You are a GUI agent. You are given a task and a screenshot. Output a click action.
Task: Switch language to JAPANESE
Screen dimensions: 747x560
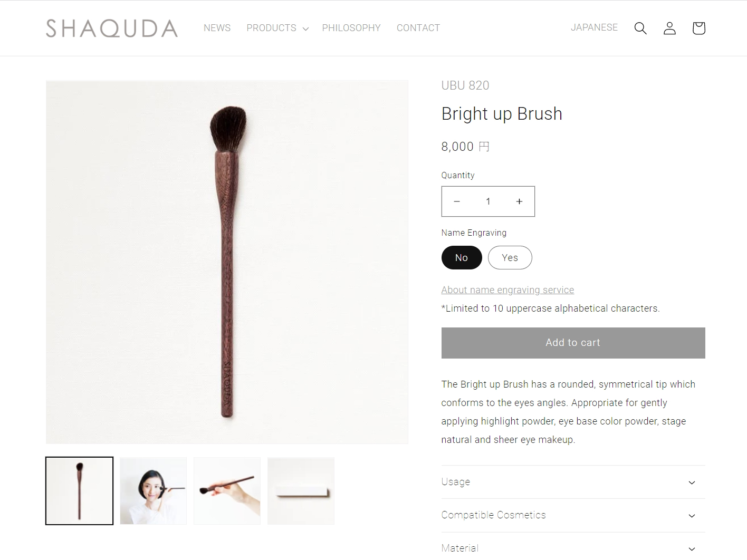[x=594, y=27]
